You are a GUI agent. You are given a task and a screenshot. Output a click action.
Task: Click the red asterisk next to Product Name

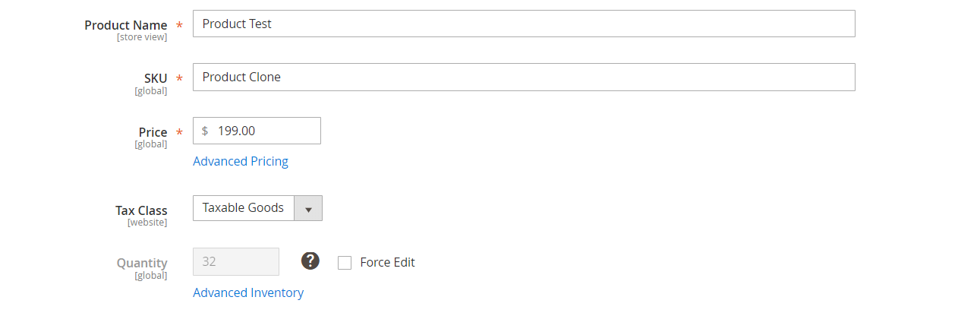pyautogui.click(x=179, y=26)
